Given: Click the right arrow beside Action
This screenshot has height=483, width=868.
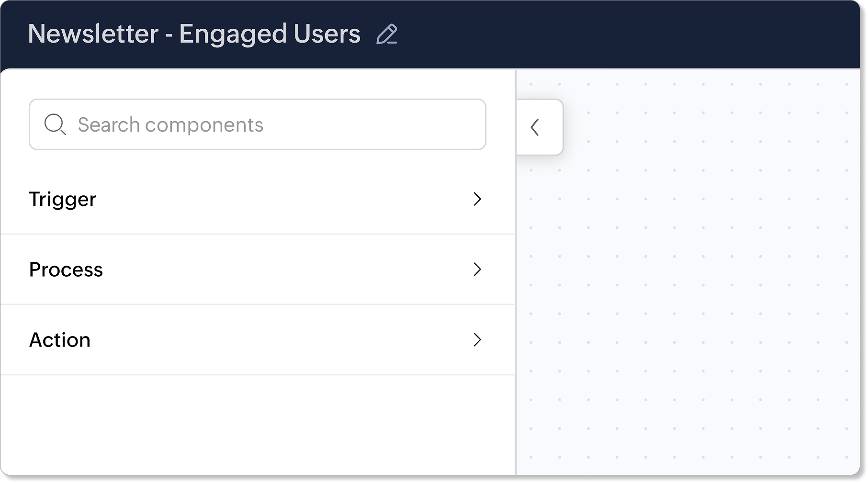Looking at the screenshot, I should tap(477, 340).
